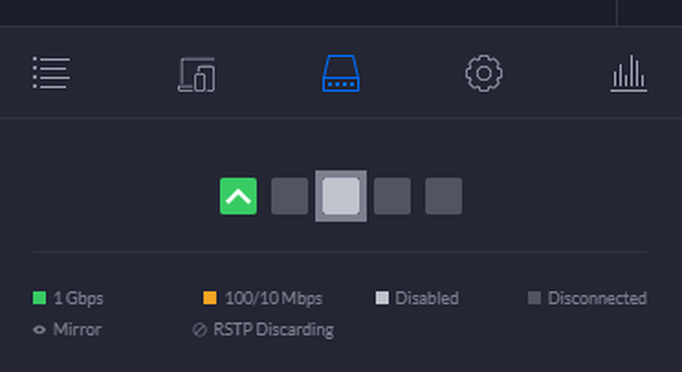Viewport: 682px width, 372px height.
Task: Click the Mirror eye icon
Action: tap(40, 330)
